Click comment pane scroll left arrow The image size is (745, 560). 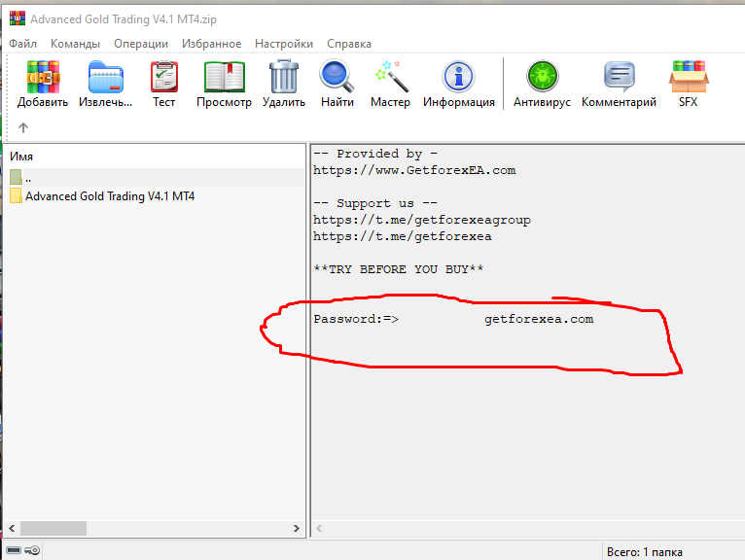pyautogui.click(x=319, y=528)
